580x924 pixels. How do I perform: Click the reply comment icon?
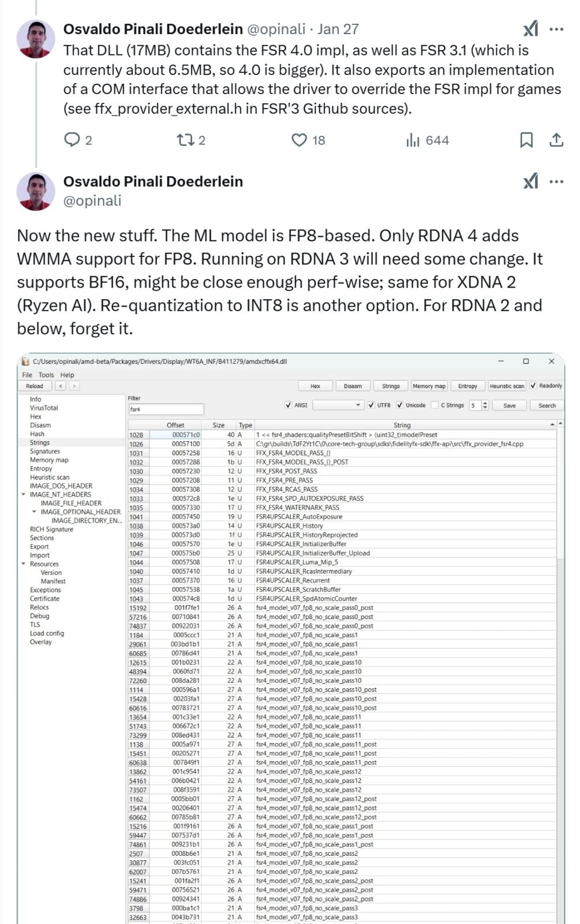(x=72, y=140)
